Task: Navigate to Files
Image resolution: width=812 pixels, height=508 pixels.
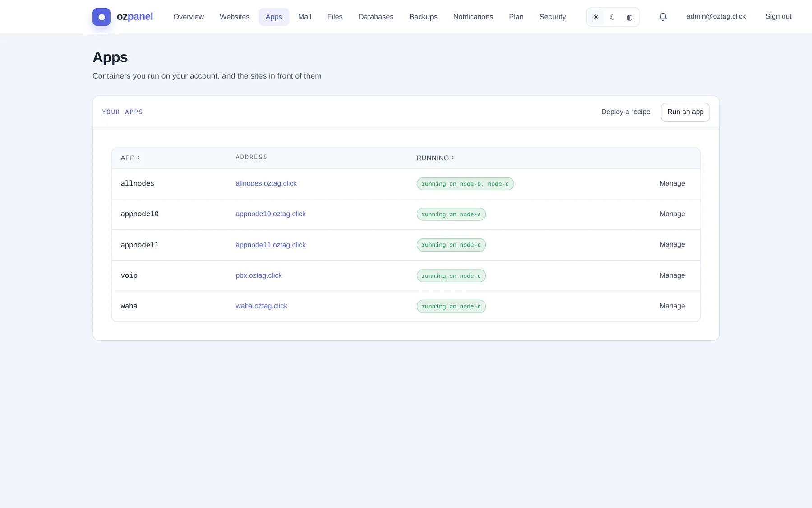Action: [335, 17]
